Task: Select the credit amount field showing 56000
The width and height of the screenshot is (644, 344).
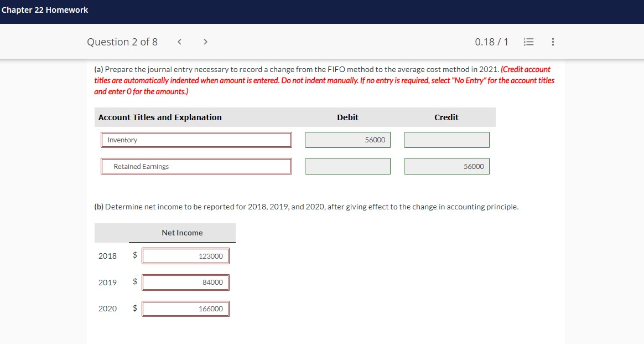Action: click(446, 166)
